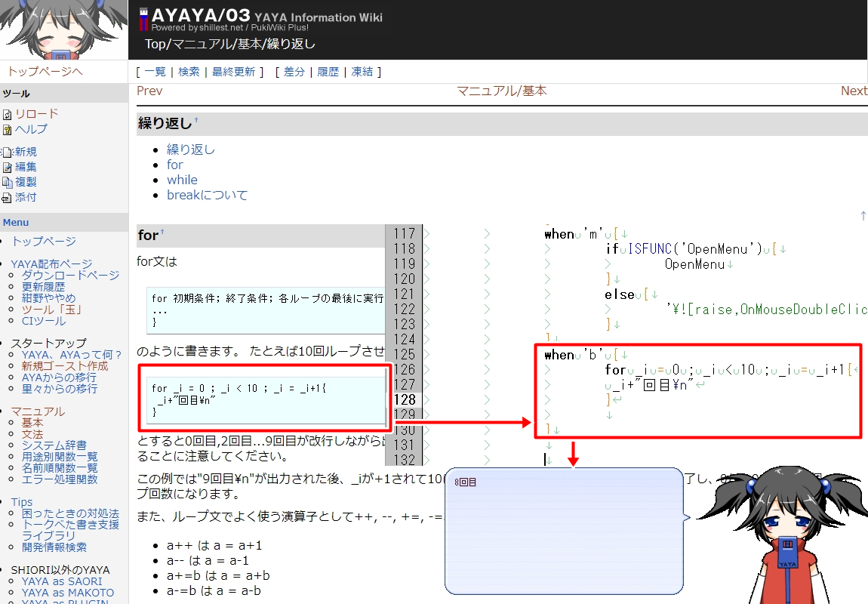Viewport: 868px width, 604px height.
Task: Click the 編集 link in tools
Action: (26, 167)
